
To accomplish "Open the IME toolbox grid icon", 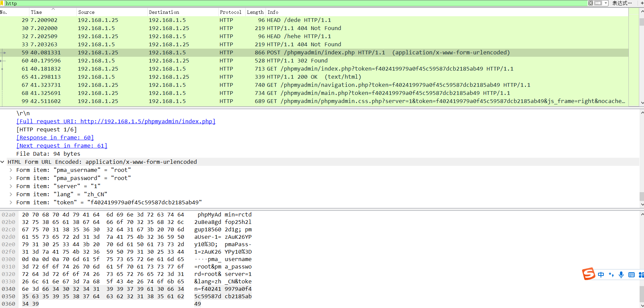I will point(641,275).
